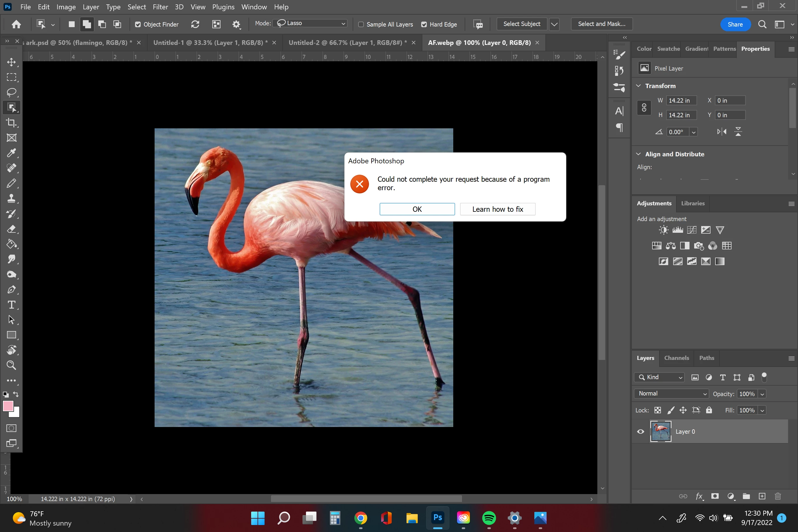Add a Brightness/Contrast adjustment
This screenshot has height=532, width=798.
[663, 230]
